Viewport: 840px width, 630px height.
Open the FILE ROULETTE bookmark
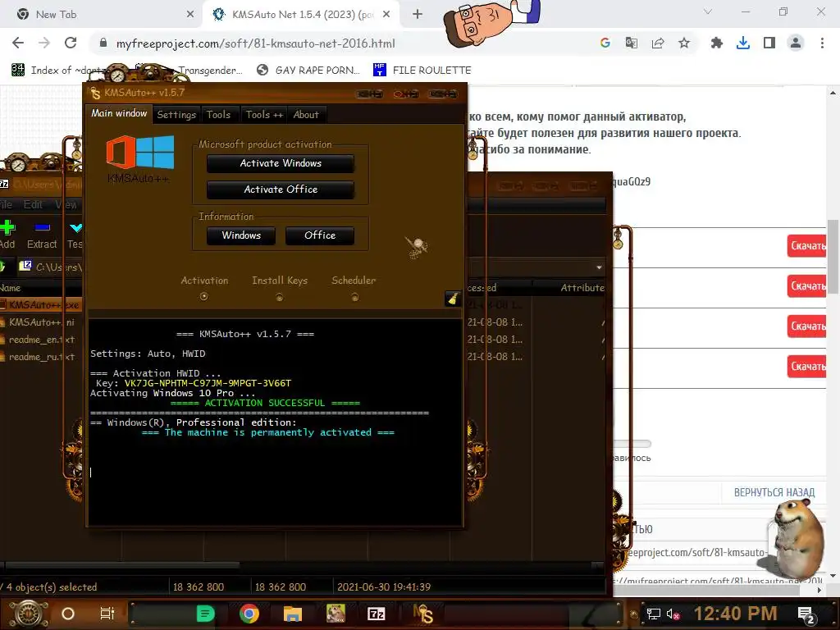coord(422,71)
